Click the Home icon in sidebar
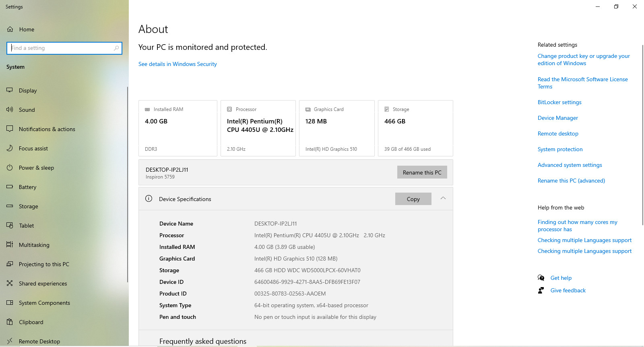644x347 pixels. [x=10, y=29]
